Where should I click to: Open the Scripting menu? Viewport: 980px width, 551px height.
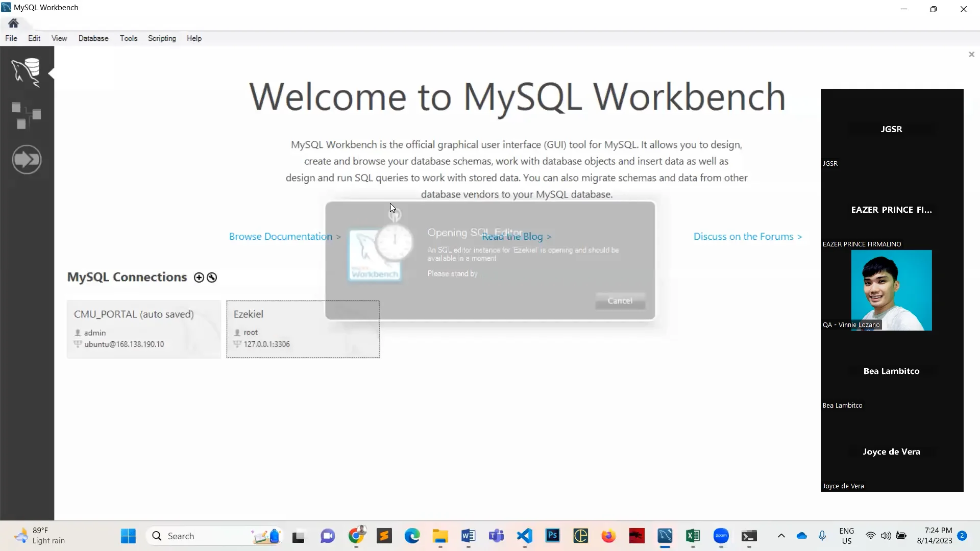[161, 38]
